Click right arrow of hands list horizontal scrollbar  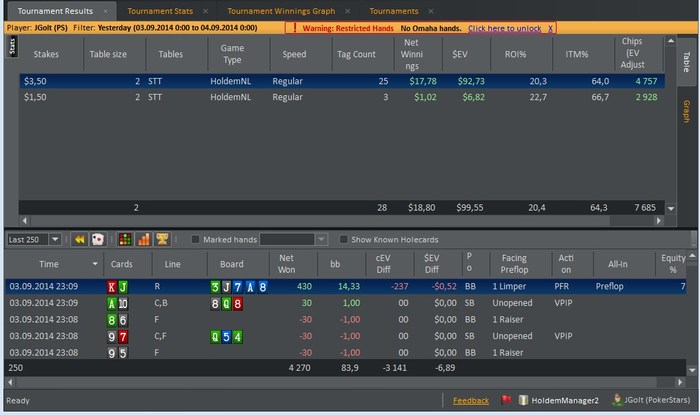tap(680, 382)
